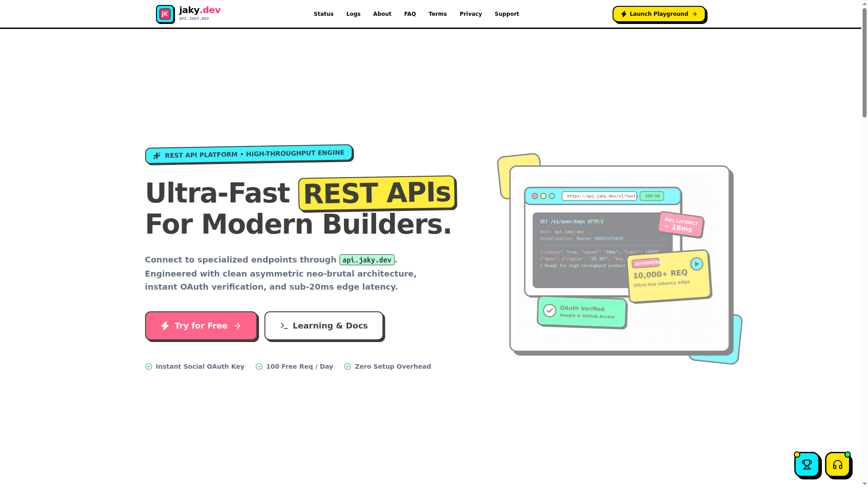Screen dimensions: 868x488
Task: Click the 200 OK status badge
Action: [x=652, y=196]
